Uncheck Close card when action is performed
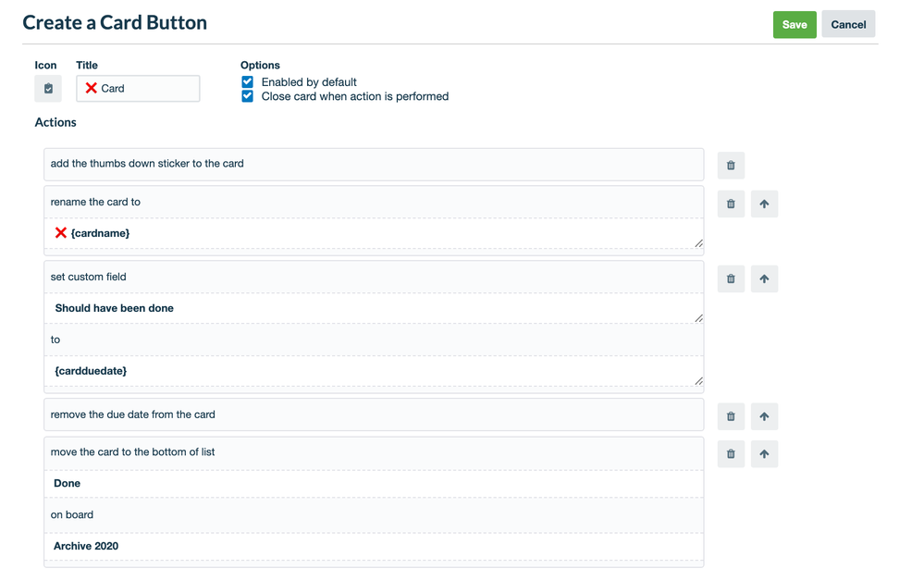 click(248, 96)
